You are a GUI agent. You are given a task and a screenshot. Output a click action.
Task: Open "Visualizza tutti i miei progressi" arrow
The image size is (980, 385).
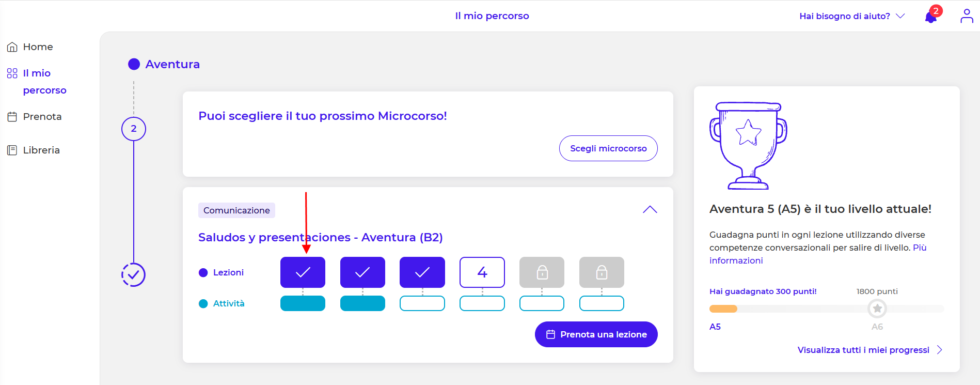click(939, 350)
